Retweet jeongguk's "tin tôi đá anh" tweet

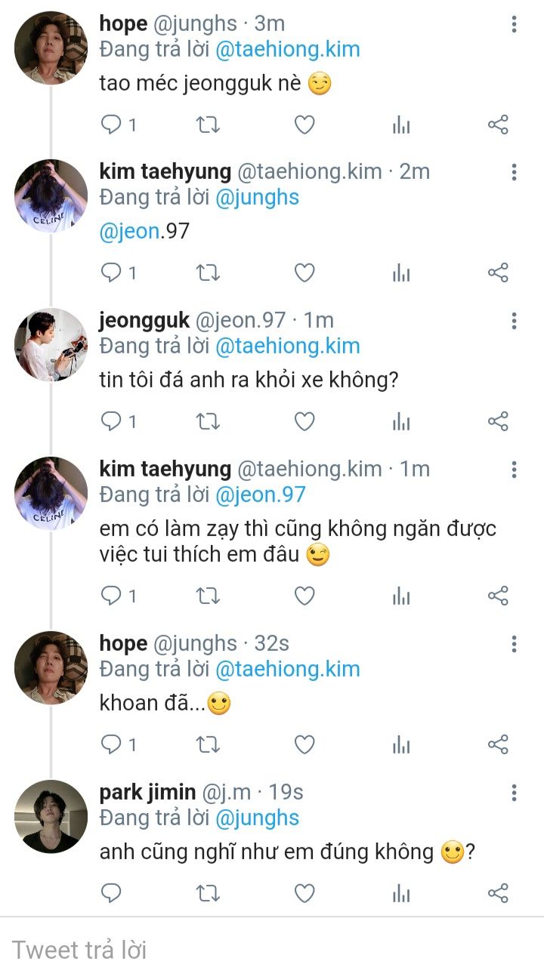pyautogui.click(x=207, y=421)
